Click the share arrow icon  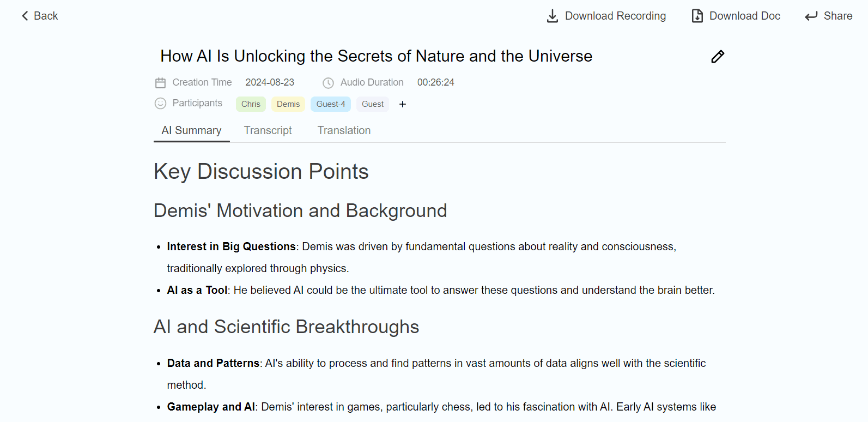click(x=811, y=16)
